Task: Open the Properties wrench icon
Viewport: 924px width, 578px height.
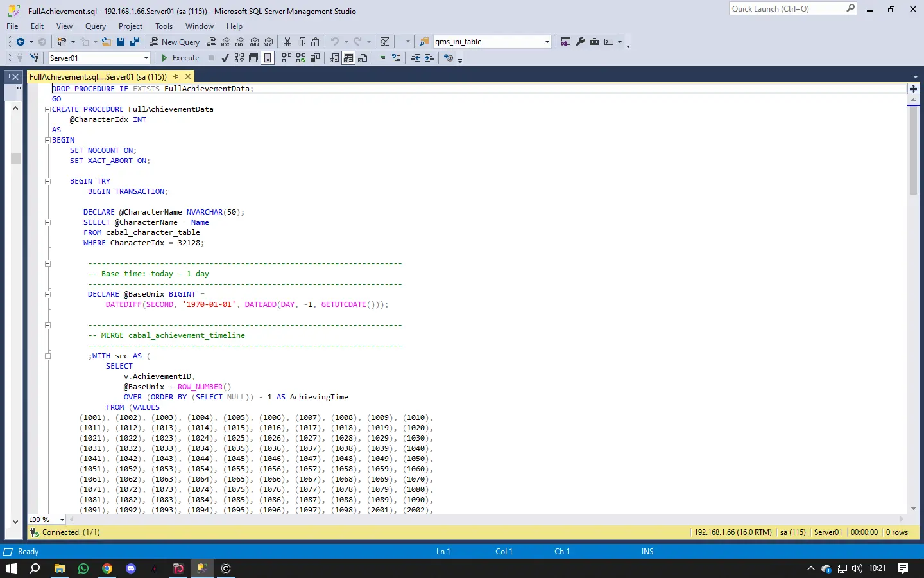Action: pos(580,42)
